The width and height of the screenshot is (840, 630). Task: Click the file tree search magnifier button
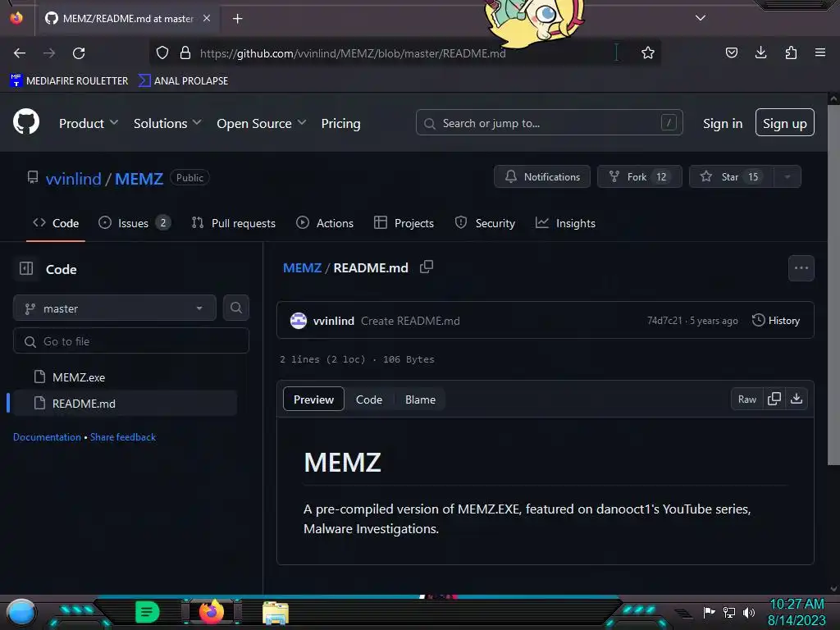click(235, 308)
